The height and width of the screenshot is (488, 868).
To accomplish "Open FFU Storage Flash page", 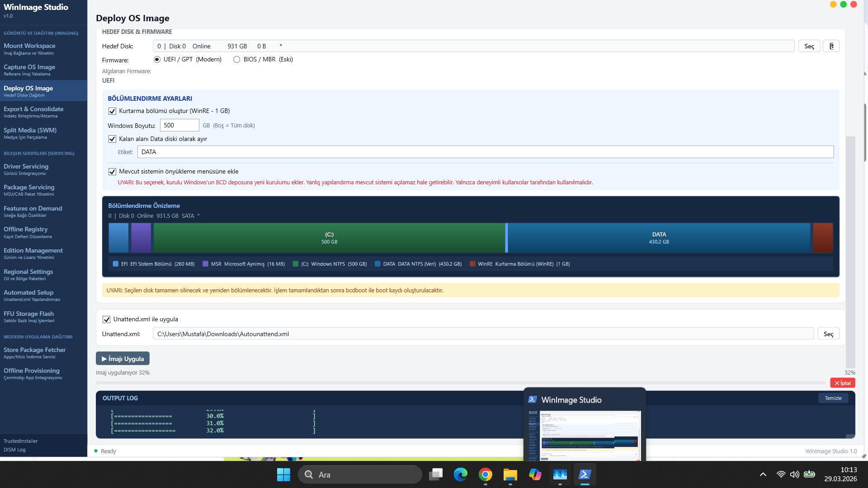I will coord(43,317).
